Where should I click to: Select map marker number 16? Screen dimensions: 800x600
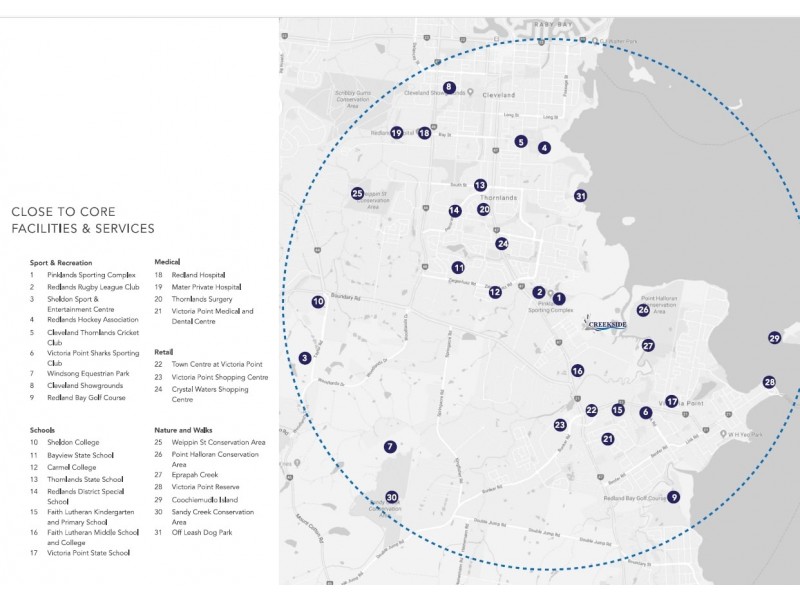pyautogui.click(x=578, y=371)
